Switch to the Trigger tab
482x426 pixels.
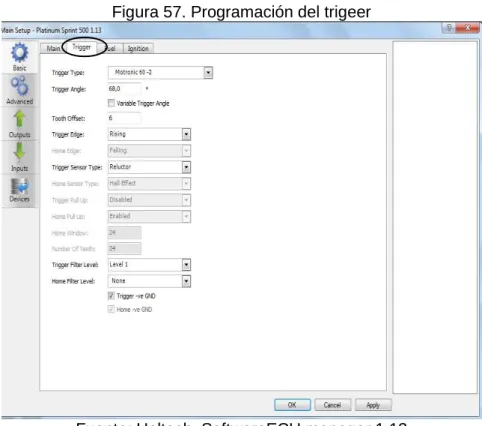point(81,47)
